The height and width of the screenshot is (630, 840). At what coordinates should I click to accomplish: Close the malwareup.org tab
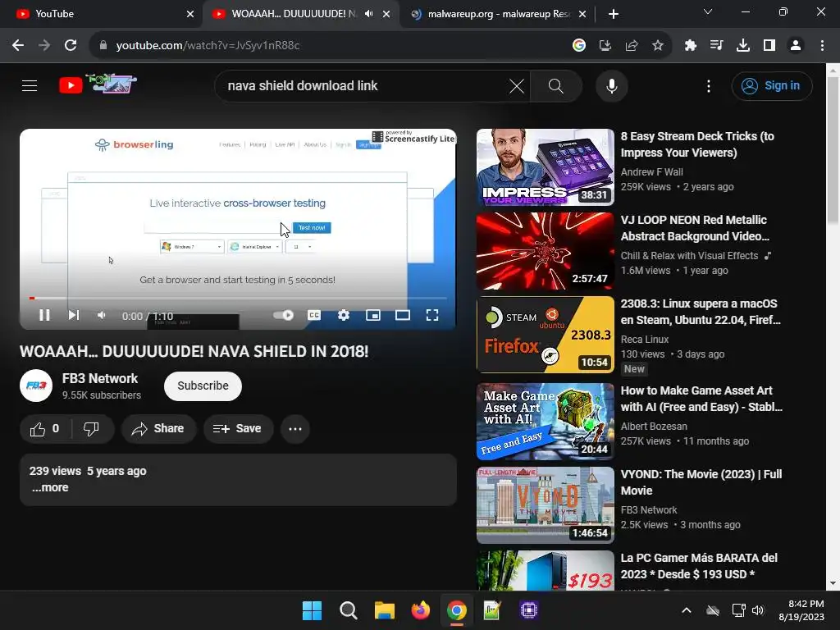(582, 14)
